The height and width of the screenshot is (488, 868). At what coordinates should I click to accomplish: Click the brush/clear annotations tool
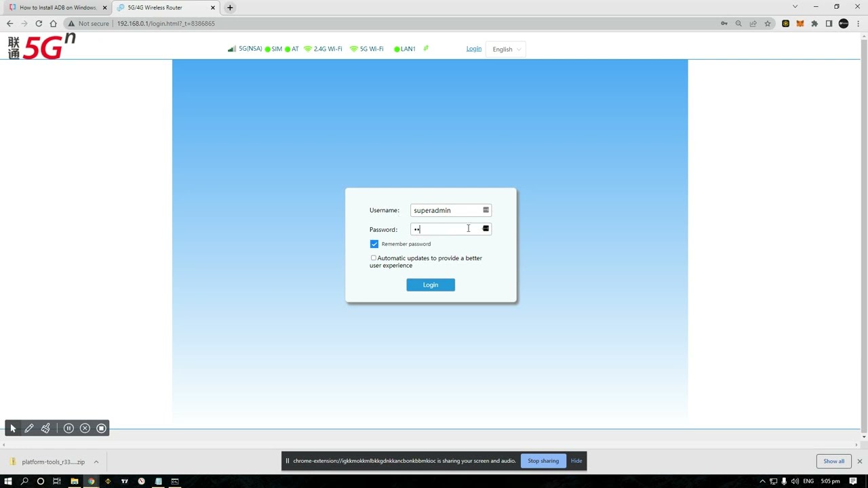click(45, 428)
